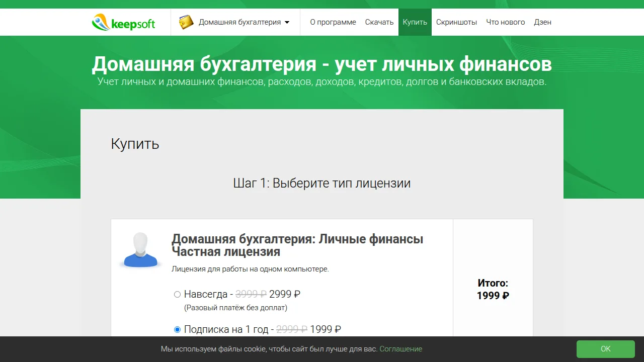The height and width of the screenshot is (362, 644).
Task: Click the Разовый платёж без доплат note
Action: coord(235,308)
